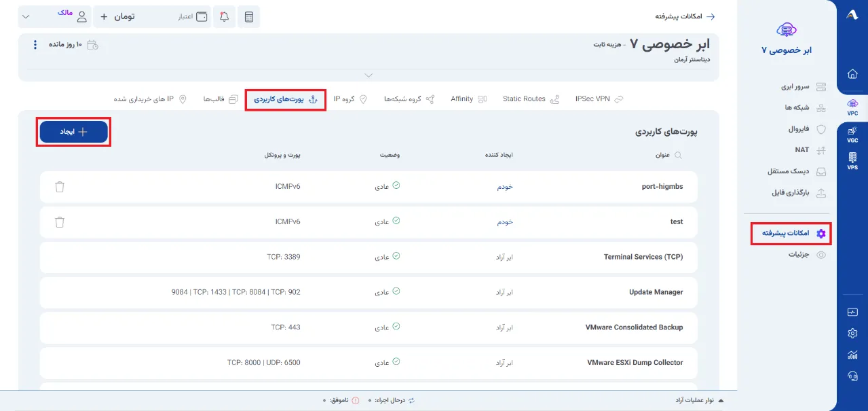Screen dimensions: 868x411
Task: Open the monitoring icon in the right rail
Action: (x=852, y=312)
